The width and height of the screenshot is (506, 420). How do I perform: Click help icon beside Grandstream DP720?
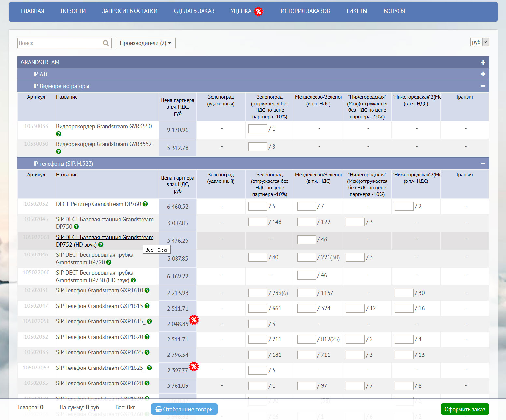[x=109, y=262]
